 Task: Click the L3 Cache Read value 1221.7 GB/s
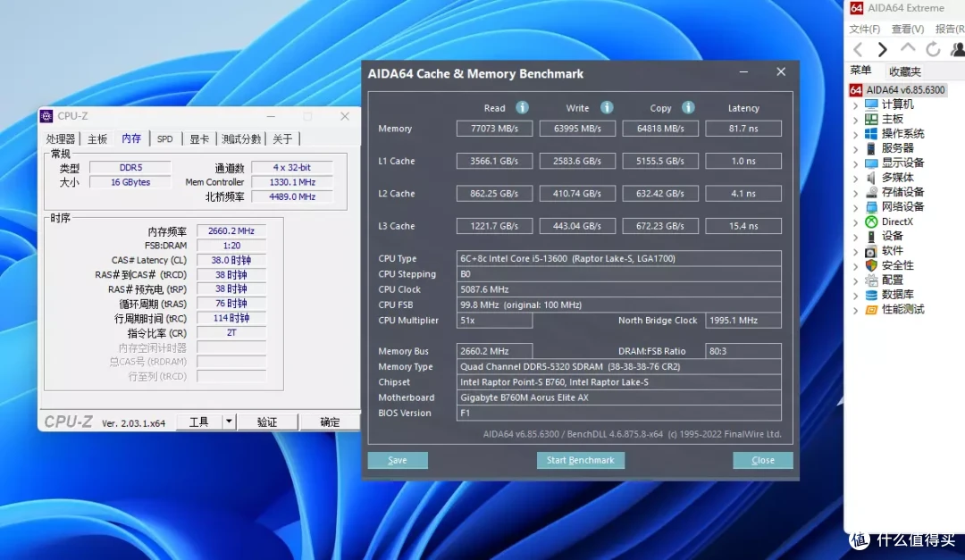coord(494,226)
